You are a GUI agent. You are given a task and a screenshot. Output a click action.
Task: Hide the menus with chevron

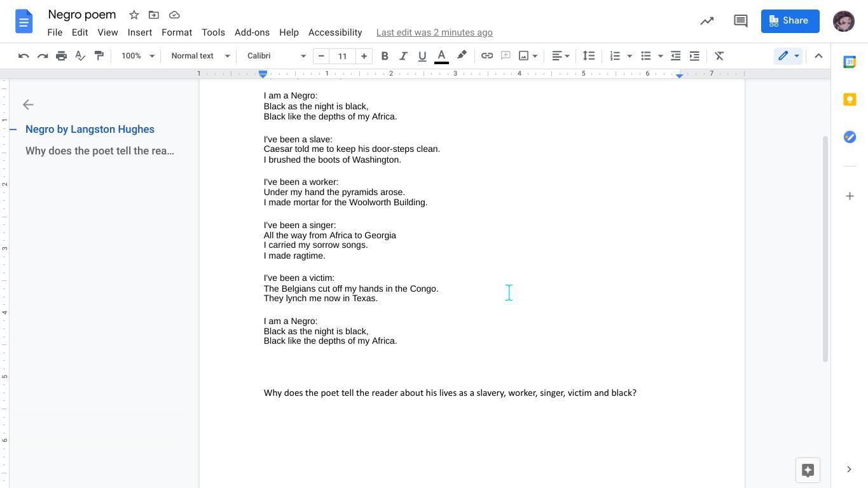point(818,56)
